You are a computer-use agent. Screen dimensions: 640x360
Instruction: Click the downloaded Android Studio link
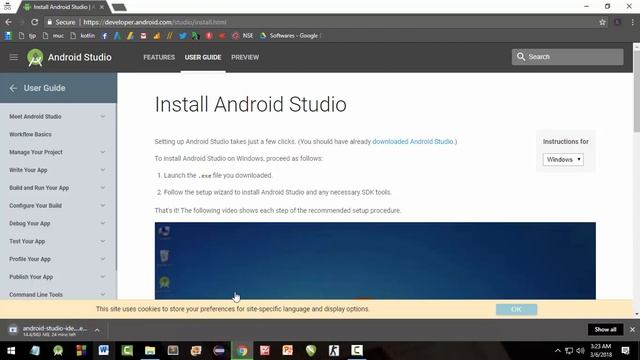(413, 142)
